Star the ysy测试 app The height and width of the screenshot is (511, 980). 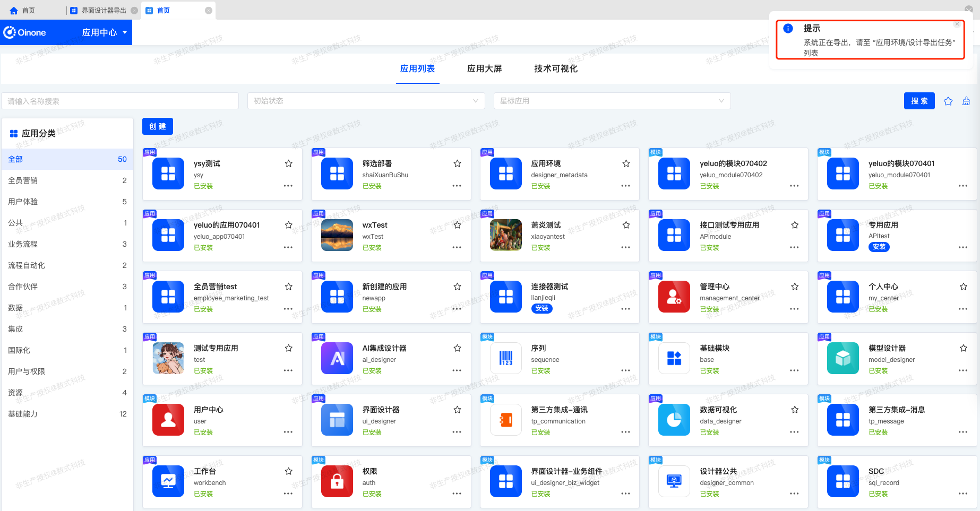click(289, 163)
